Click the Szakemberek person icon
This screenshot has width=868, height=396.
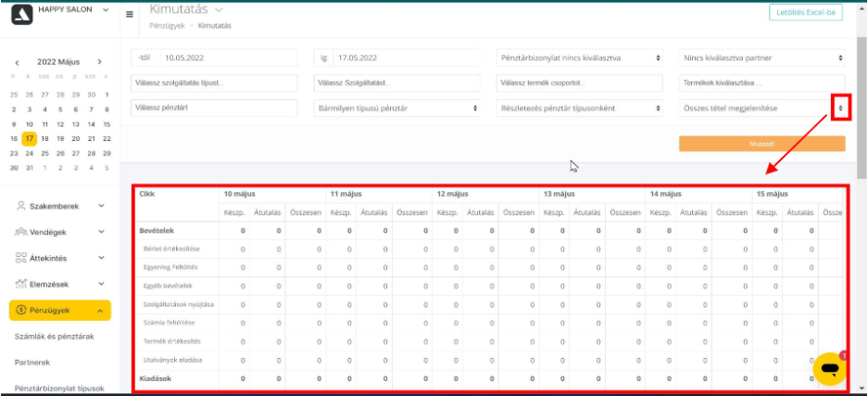(21, 206)
